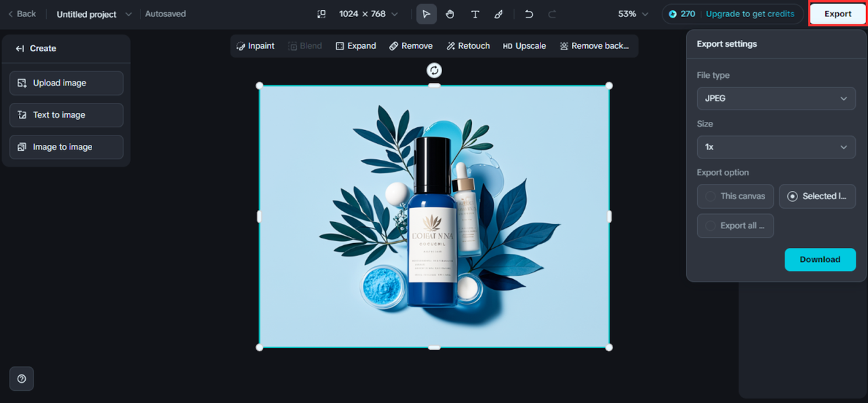Select the Text tool
Viewport: 868px width, 403px height.
[475, 14]
